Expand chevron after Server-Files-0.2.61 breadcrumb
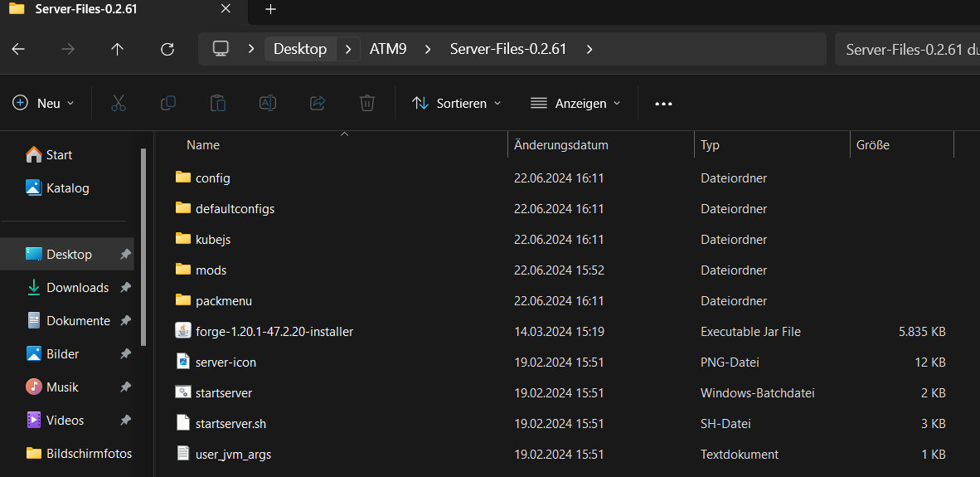This screenshot has width=980, height=477. tap(589, 49)
